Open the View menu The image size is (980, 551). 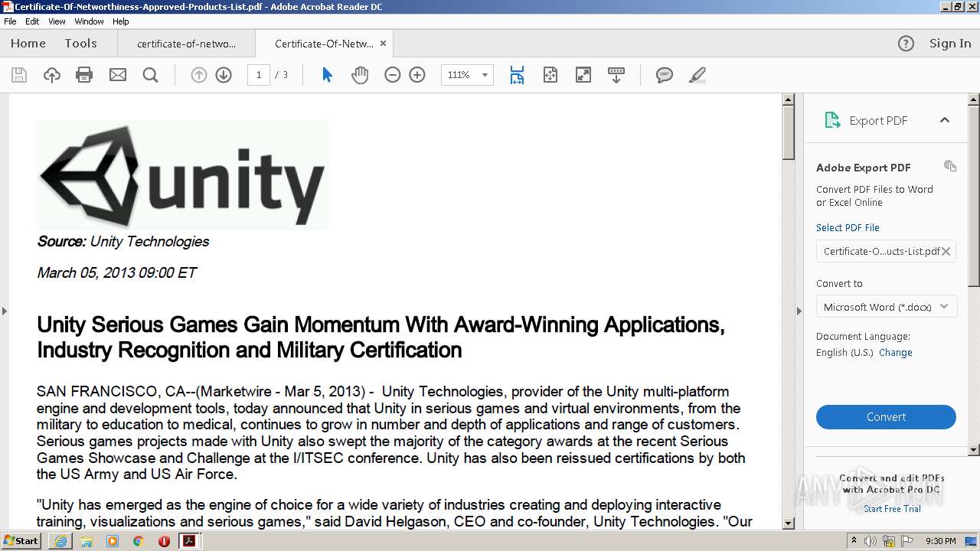57,21
